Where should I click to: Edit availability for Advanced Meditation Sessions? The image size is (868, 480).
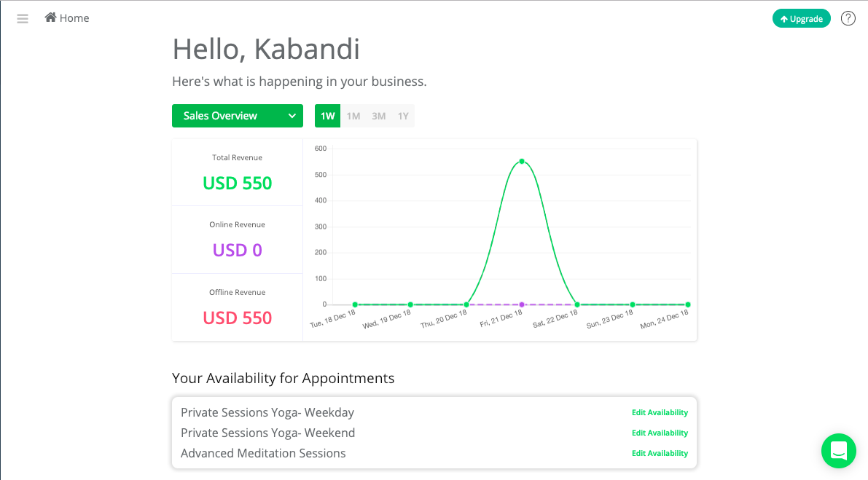point(660,453)
